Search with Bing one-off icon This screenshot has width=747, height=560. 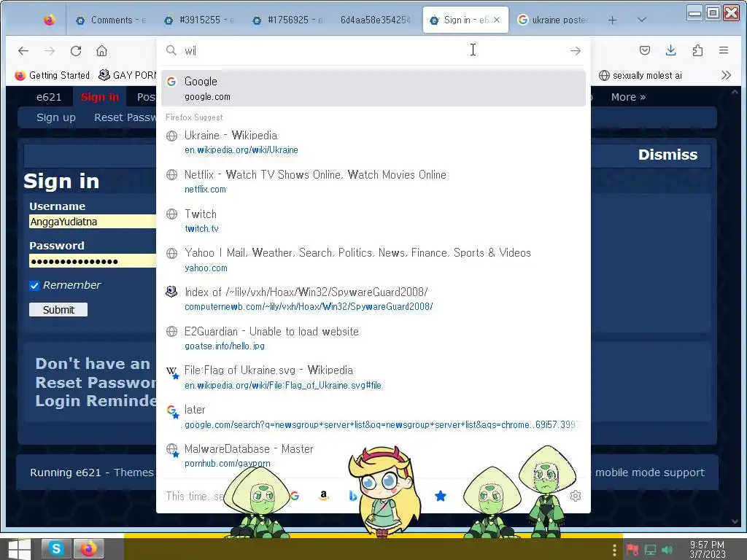point(353,496)
